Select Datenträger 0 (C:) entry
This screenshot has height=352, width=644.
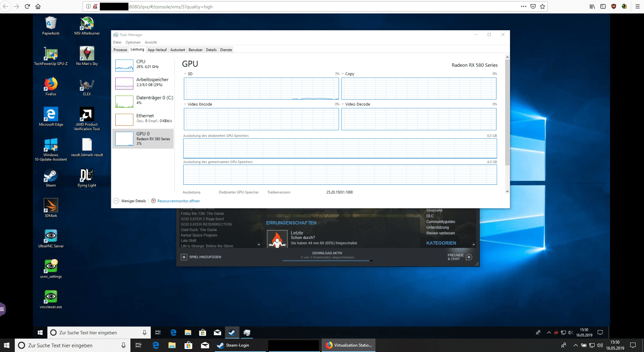[x=143, y=101]
